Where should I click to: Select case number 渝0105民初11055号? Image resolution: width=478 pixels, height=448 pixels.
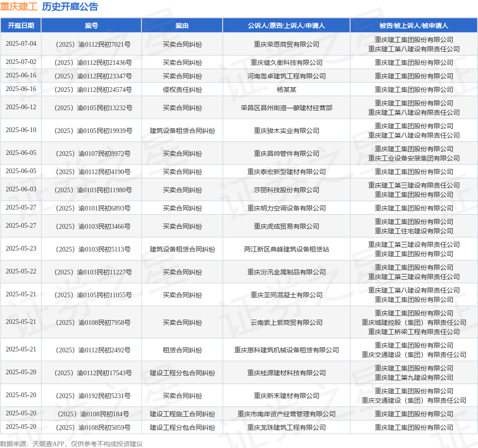pyautogui.click(x=93, y=295)
